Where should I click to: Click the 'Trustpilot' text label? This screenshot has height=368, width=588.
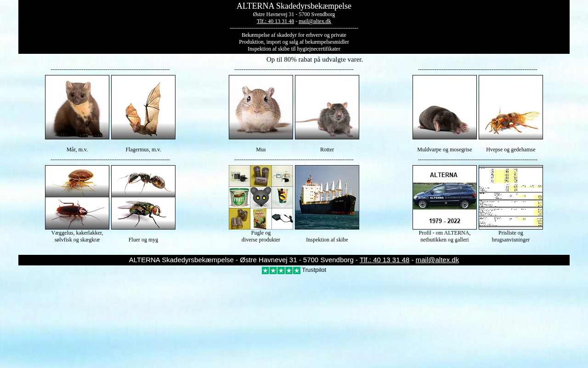pyautogui.click(x=314, y=270)
